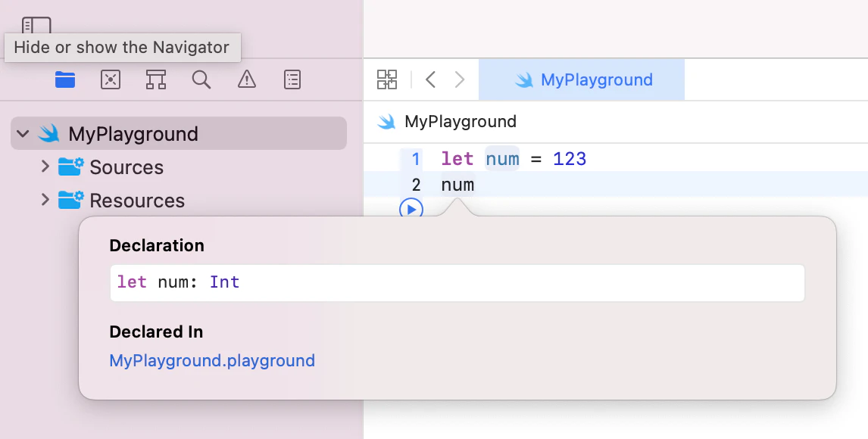The image size is (868, 439).
Task: Open the Symbol navigator
Action: click(x=156, y=79)
